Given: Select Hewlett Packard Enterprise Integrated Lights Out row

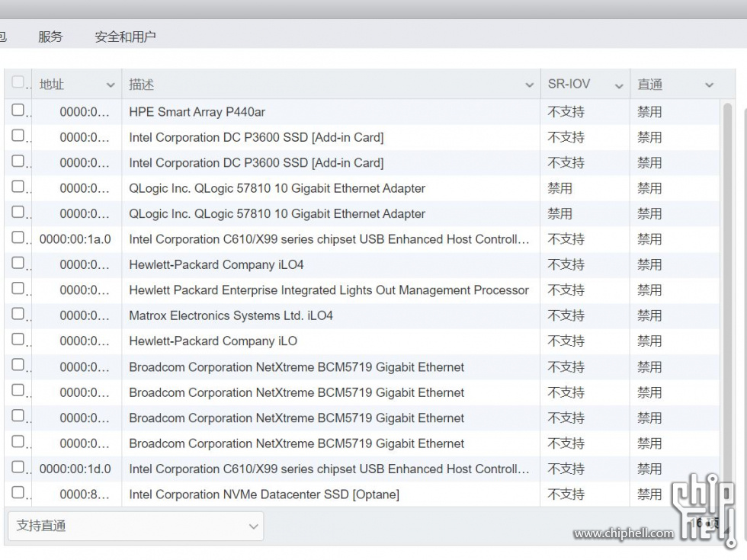Looking at the screenshot, I should click(x=329, y=290).
